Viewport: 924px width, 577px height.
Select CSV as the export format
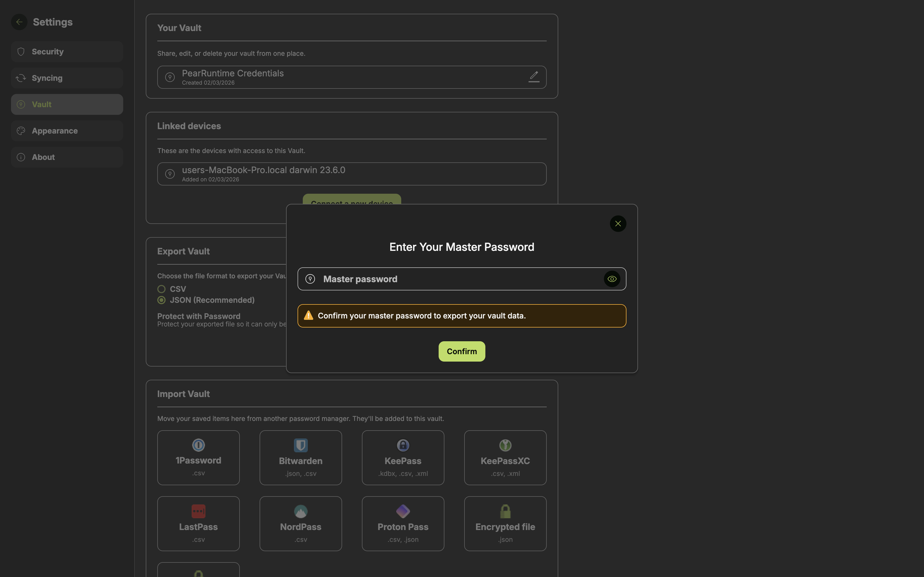pyautogui.click(x=161, y=289)
